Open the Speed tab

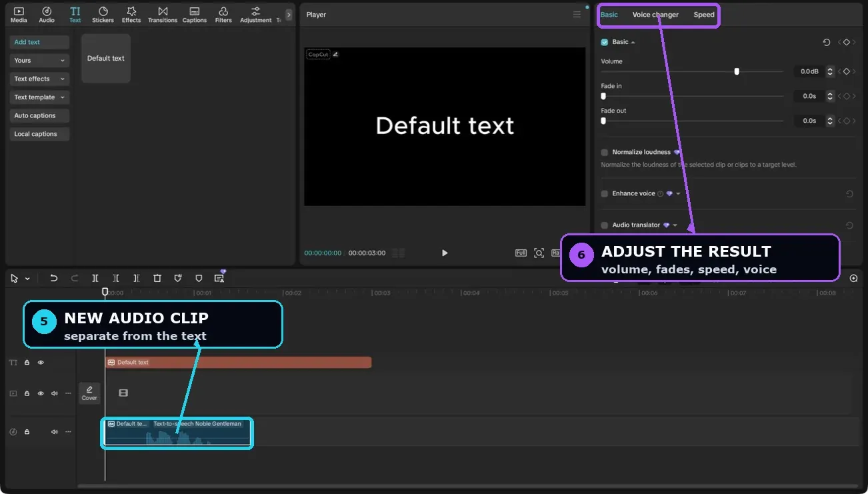click(704, 15)
